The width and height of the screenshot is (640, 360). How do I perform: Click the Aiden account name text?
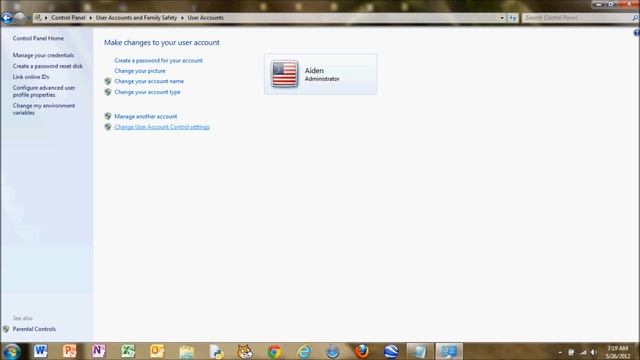314,71
